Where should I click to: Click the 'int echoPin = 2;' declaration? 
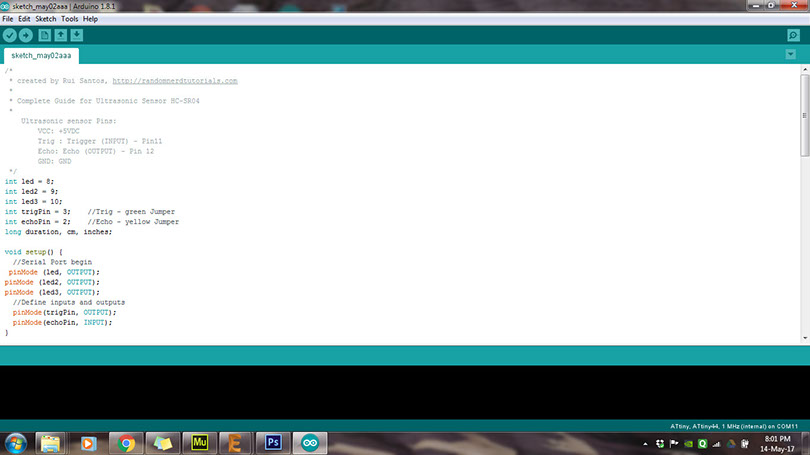click(x=38, y=222)
